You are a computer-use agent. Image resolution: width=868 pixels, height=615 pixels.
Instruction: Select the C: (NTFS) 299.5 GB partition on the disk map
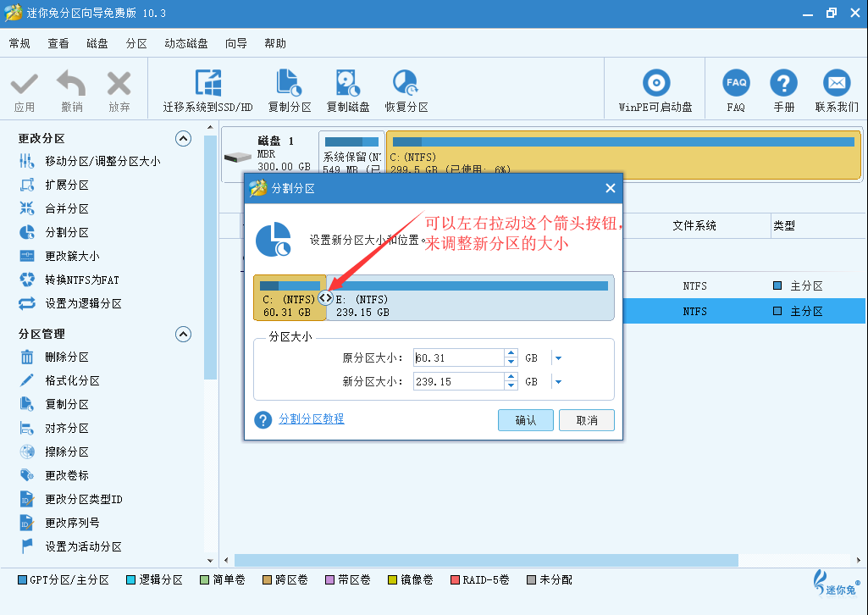pos(623,155)
